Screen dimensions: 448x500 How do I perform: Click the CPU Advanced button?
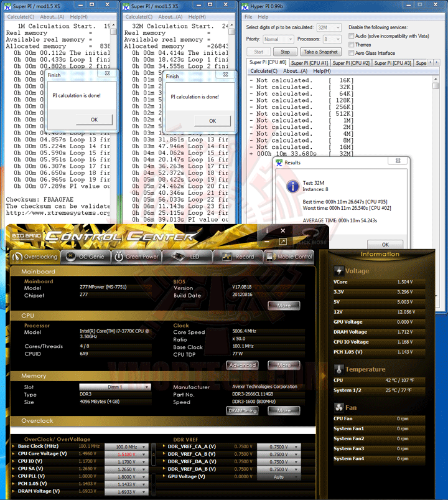pos(242,365)
